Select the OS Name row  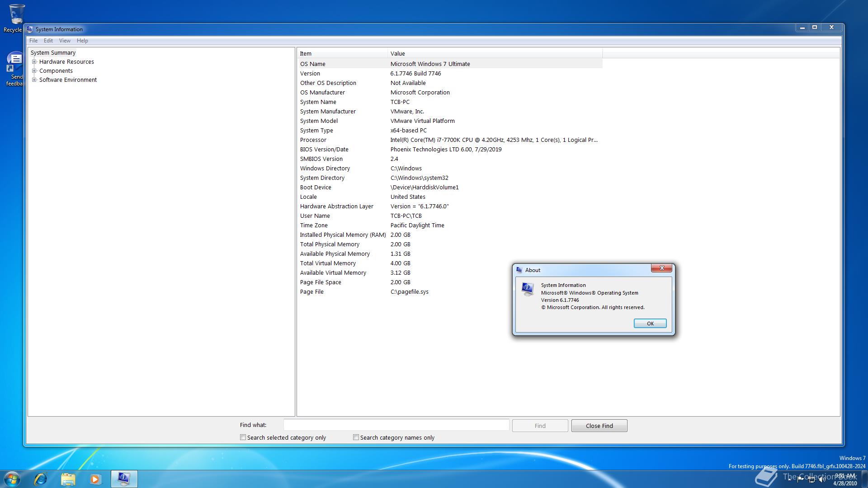[450, 64]
